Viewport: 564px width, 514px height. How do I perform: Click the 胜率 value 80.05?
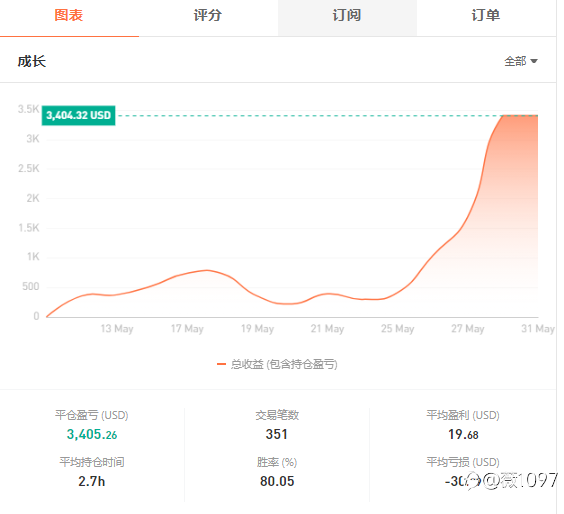(x=277, y=481)
